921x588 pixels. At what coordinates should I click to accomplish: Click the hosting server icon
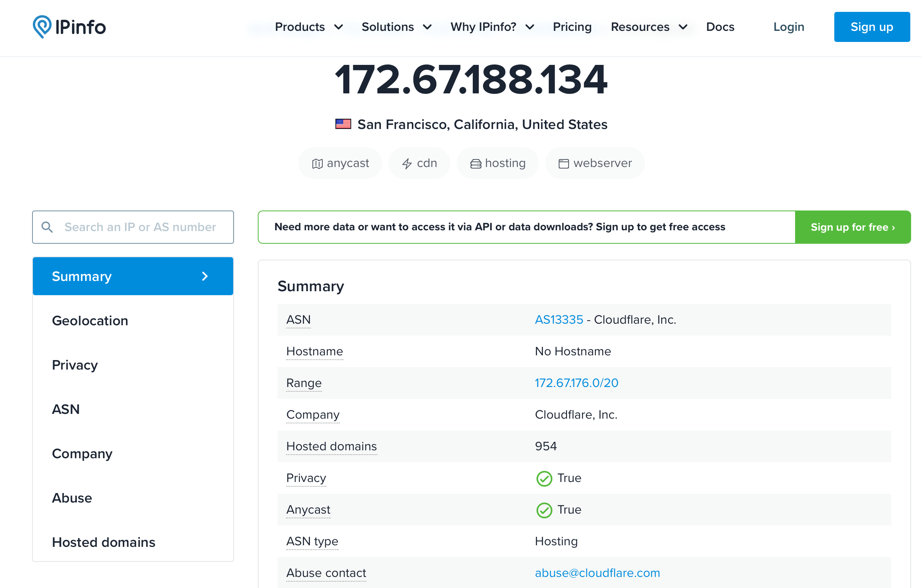click(476, 163)
